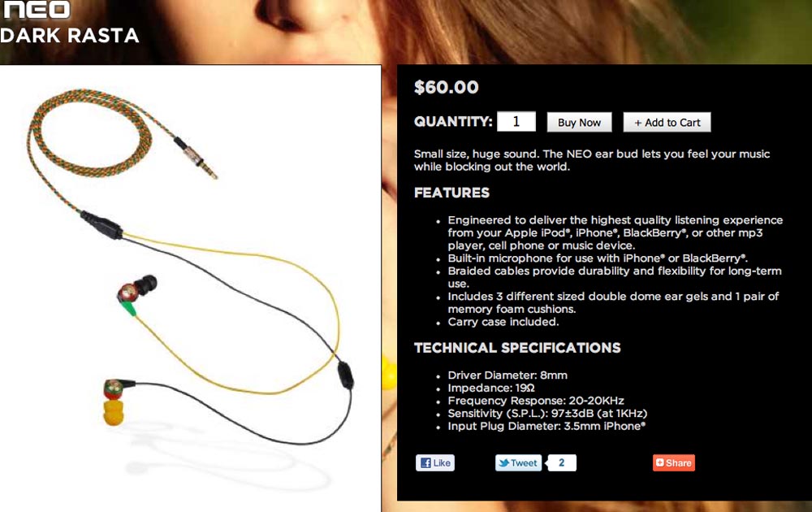Click the Buy Now button
Screen dimensions: 812x512
click(x=579, y=122)
